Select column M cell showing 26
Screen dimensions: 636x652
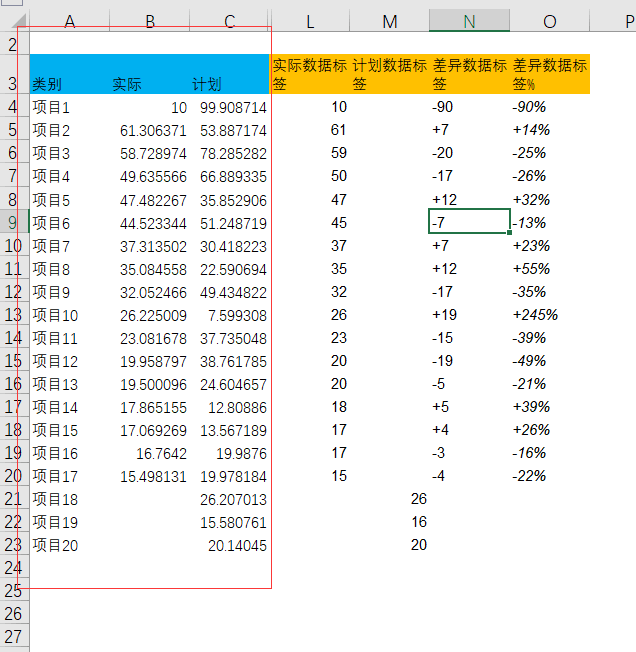(389, 499)
